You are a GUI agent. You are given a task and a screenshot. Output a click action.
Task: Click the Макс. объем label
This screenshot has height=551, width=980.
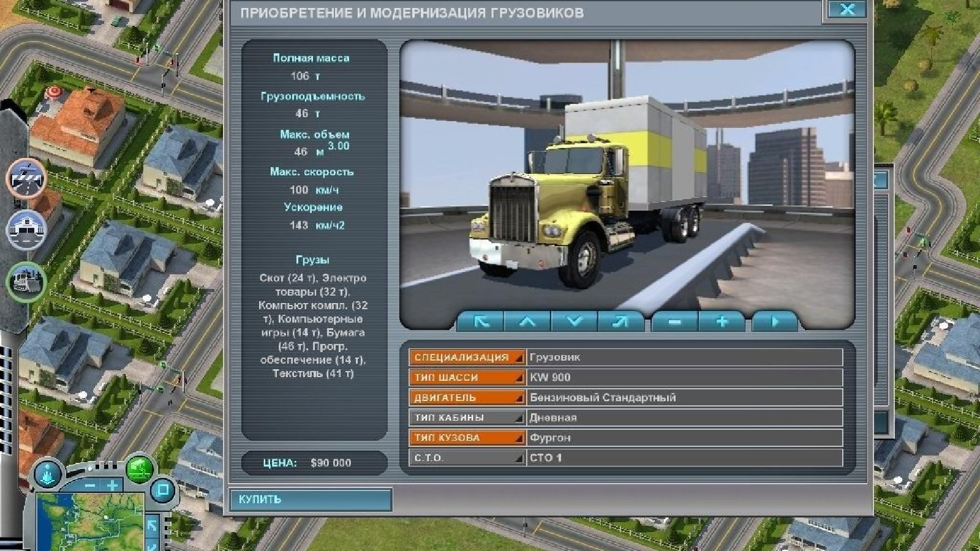coord(315,134)
